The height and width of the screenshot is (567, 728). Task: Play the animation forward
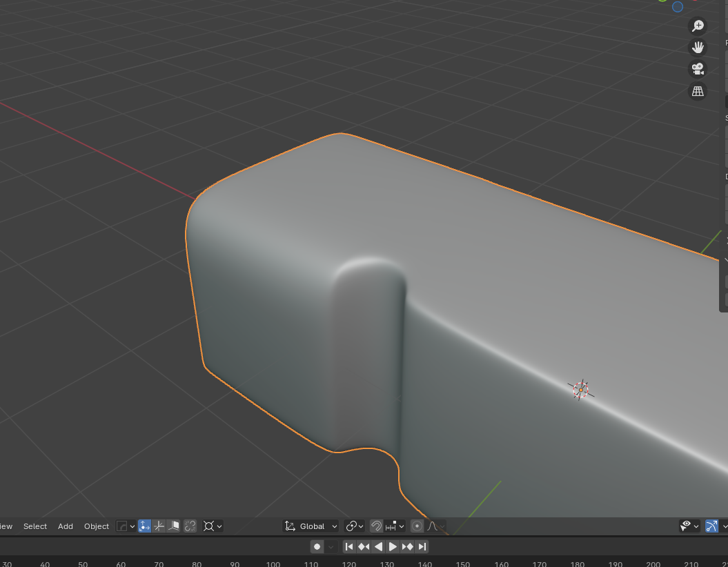tap(393, 546)
